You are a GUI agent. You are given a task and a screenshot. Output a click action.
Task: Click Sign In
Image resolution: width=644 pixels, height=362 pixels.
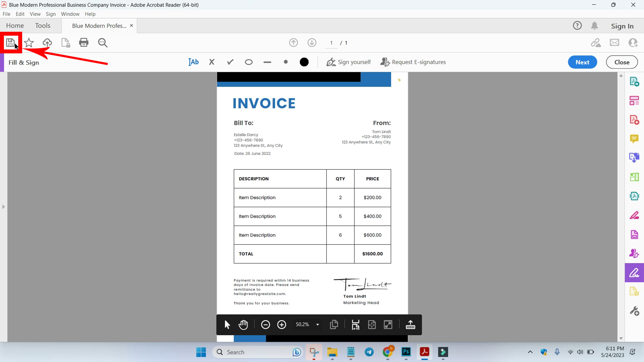point(622,26)
